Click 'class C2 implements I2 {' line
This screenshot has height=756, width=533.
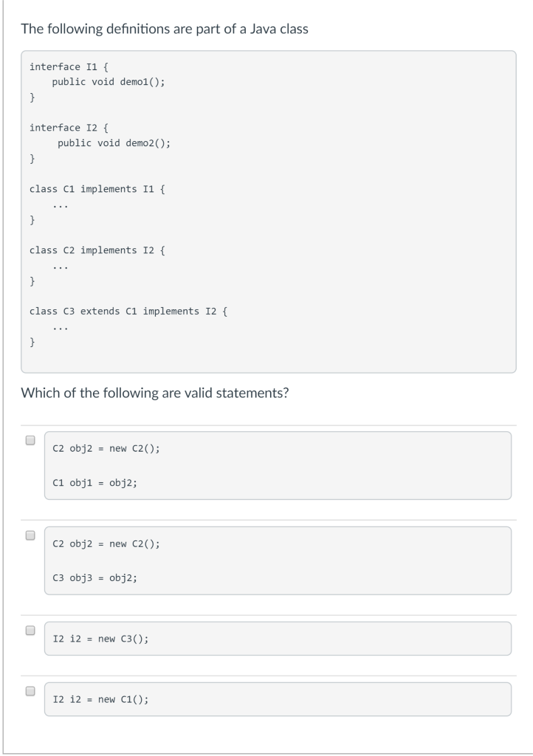(97, 250)
